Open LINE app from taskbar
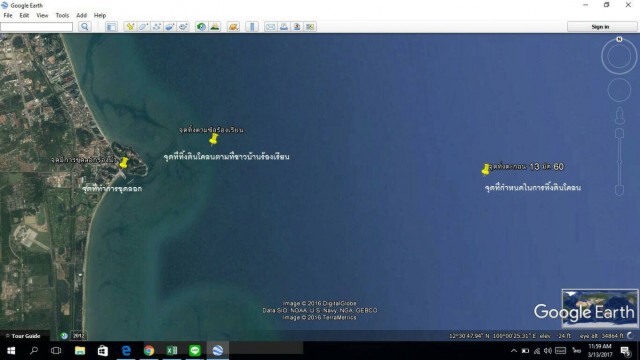The height and width of the screenshot is (360, 640). (195, 351)
